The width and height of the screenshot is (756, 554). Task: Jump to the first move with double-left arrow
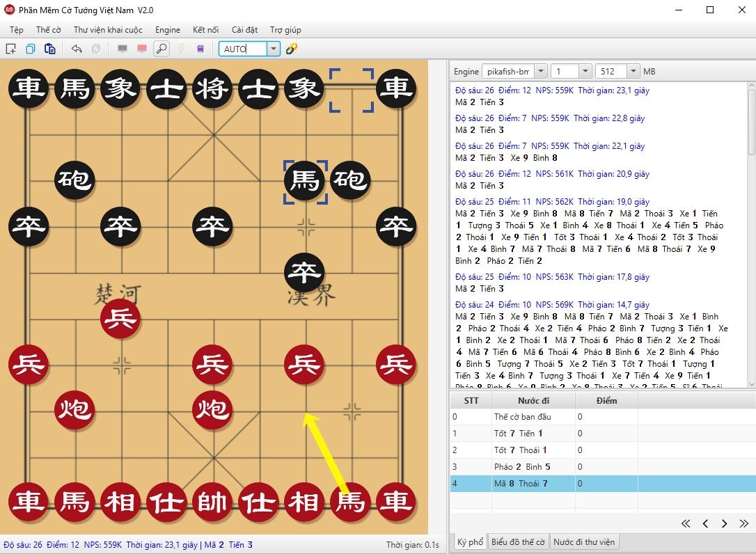coord(686,523)
